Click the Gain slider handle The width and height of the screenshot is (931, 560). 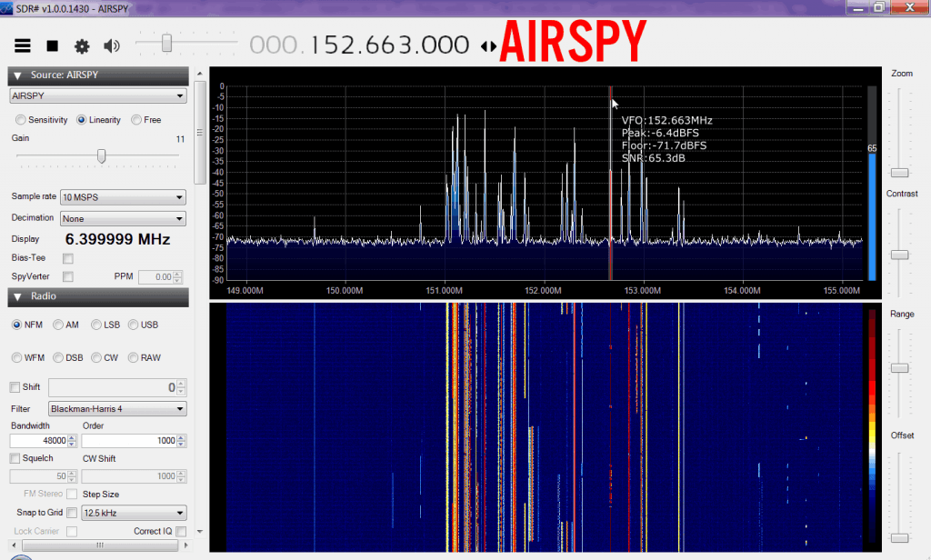(102, 156)
